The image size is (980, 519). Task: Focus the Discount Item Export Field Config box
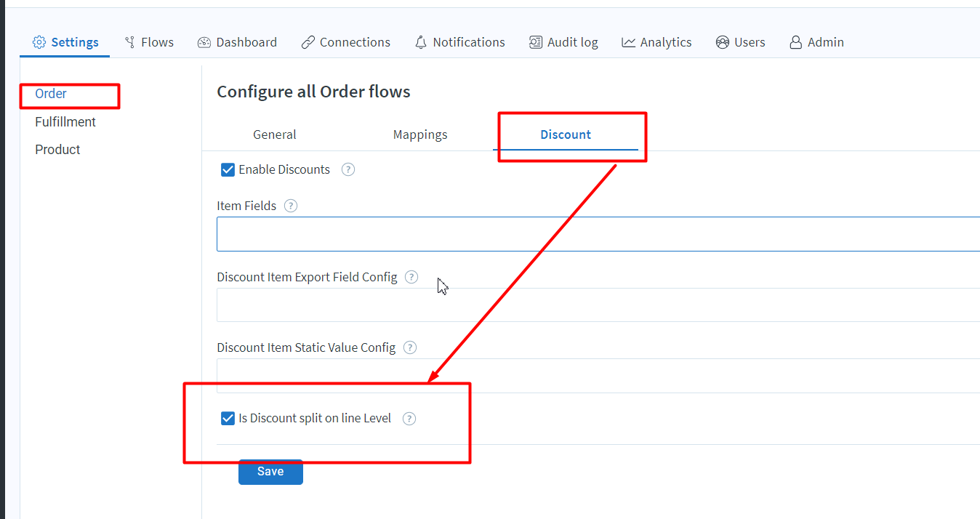pos(598,305)
